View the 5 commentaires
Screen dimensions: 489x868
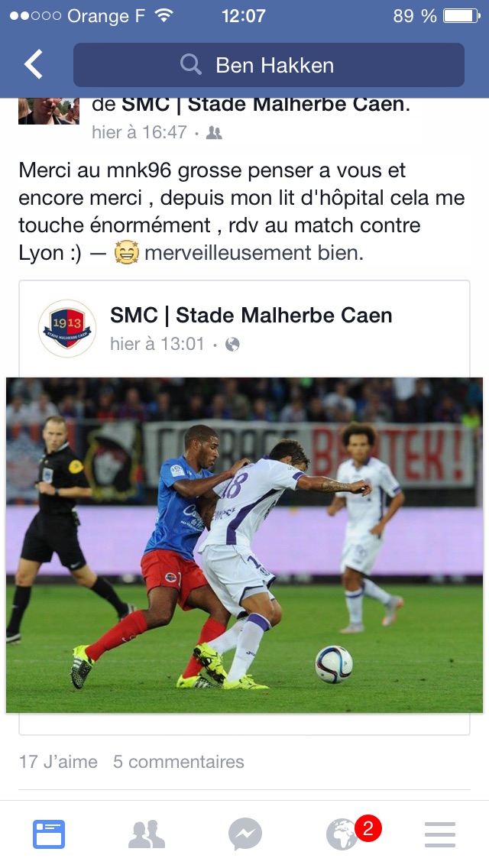tap(178, 762)
